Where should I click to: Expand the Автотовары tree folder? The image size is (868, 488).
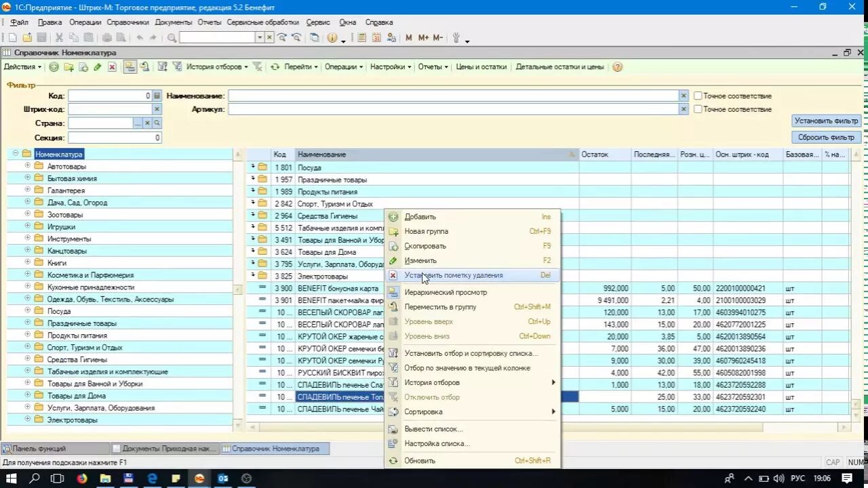(x=28, y=166)
